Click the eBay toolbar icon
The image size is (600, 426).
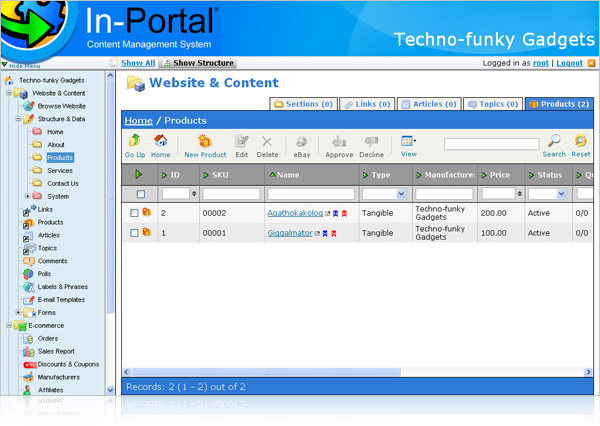[302, 142]
